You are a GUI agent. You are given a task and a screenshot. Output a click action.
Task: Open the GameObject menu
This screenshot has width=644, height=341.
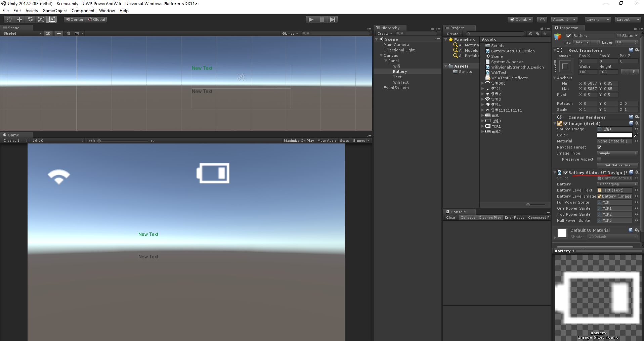point(55,11)
